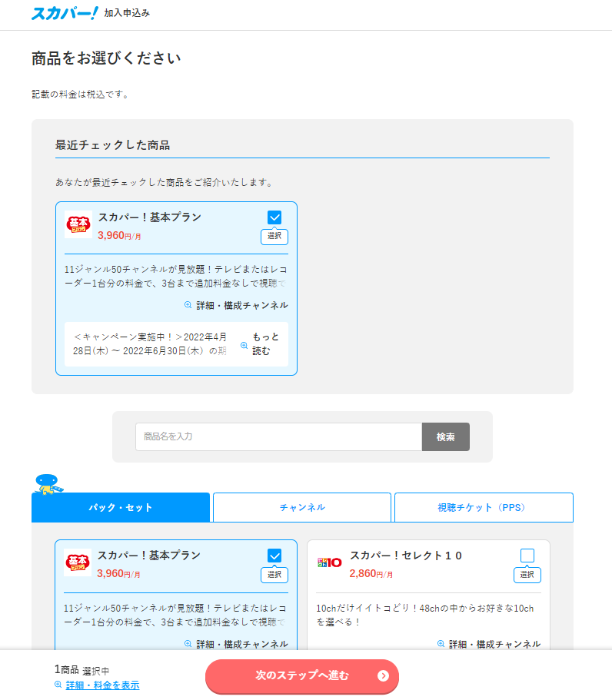Uncheck 基本プラン checkbox in pack list
The image size is (612, 700).
point(274,556)
